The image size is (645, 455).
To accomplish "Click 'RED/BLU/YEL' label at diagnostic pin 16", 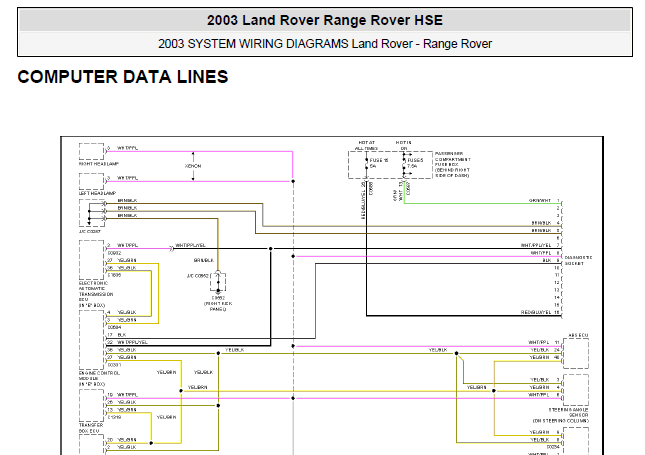I will pyautogui.click(x=536, y=313).
